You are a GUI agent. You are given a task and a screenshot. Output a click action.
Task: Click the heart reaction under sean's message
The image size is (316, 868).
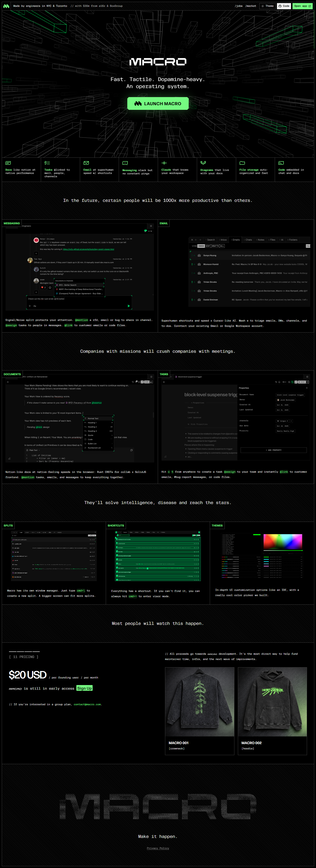point(43,288)
